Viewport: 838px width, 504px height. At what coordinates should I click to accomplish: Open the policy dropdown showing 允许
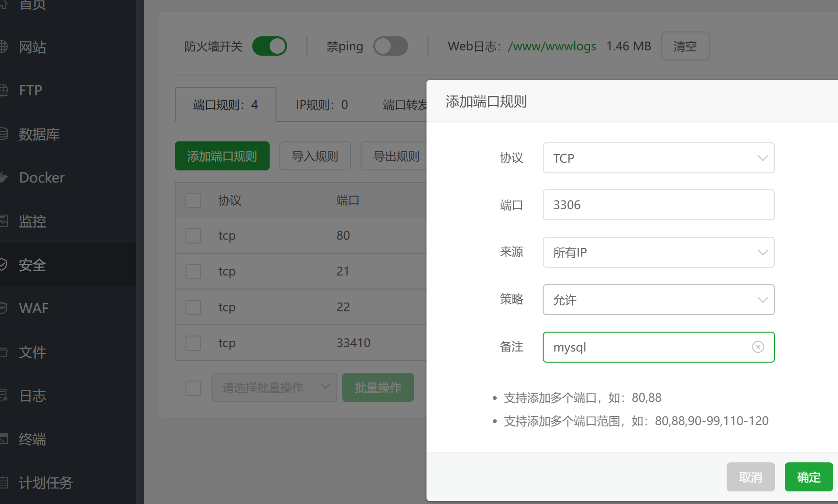pos(658,300)
